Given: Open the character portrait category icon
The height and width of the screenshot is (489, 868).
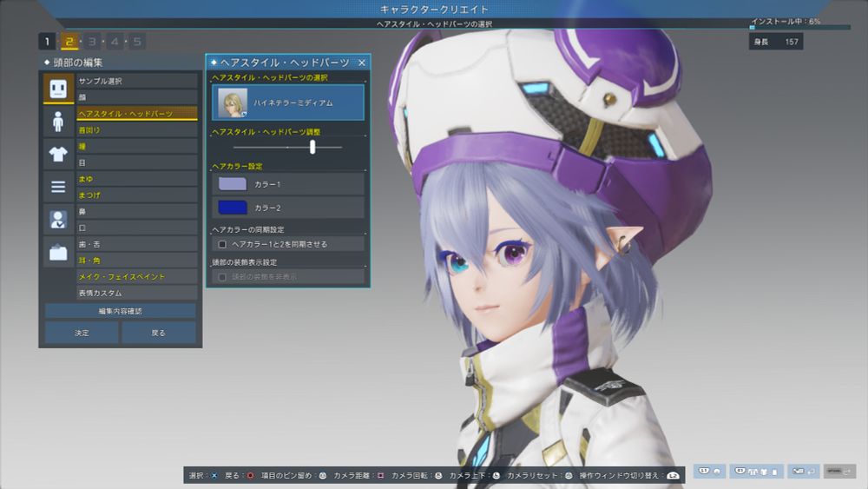Looking at the screenshot, I should 58,219.
